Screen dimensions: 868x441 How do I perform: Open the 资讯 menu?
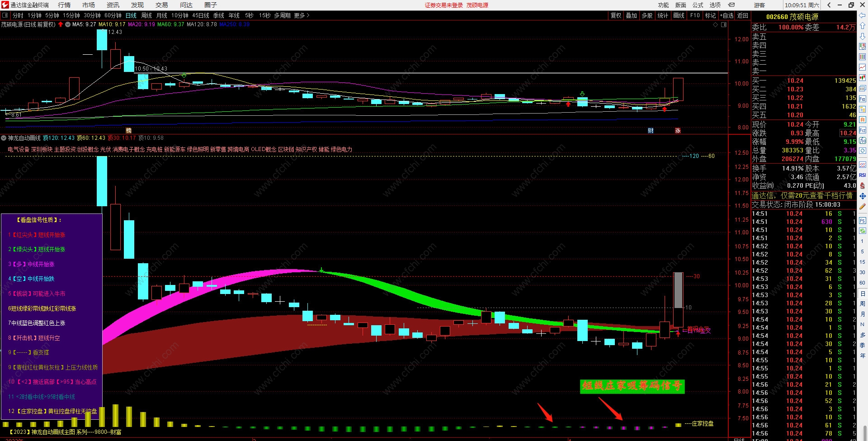[113, 5]
